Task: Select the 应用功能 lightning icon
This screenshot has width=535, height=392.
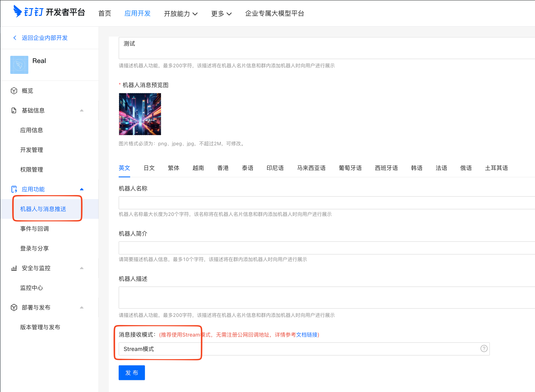Action: [x=14, y=189]
